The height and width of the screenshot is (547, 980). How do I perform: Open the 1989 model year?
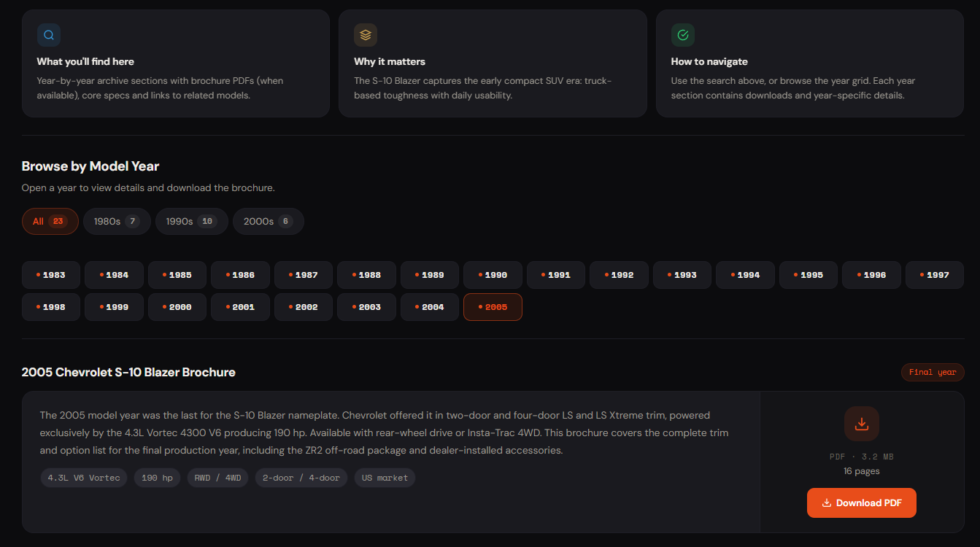[430, 275]
